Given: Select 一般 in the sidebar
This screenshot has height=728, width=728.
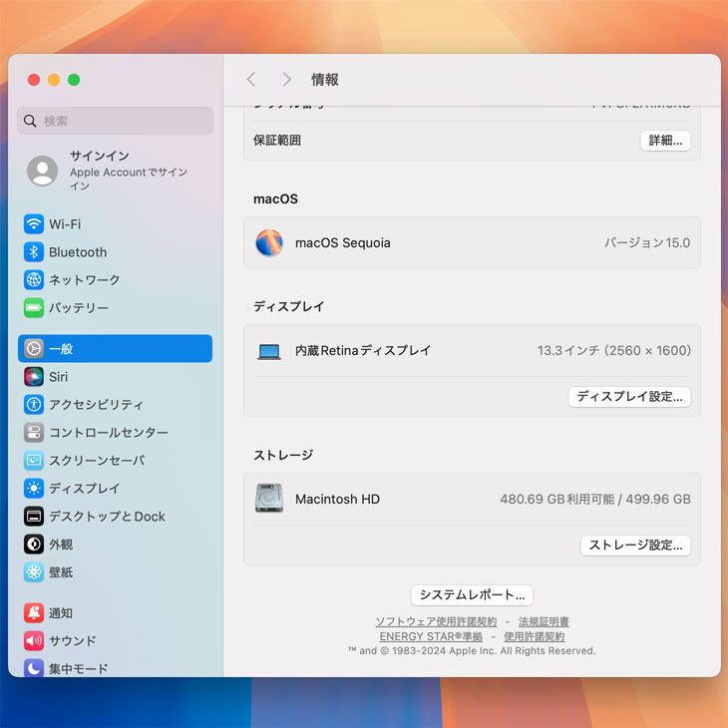Looking at the screenshot, I should tap(115, 349).
